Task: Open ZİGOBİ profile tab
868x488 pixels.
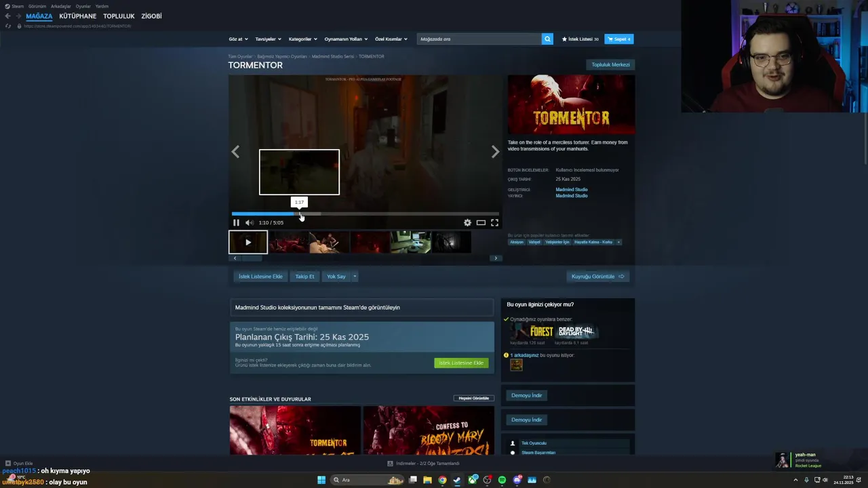Action: tap(151, 16)
